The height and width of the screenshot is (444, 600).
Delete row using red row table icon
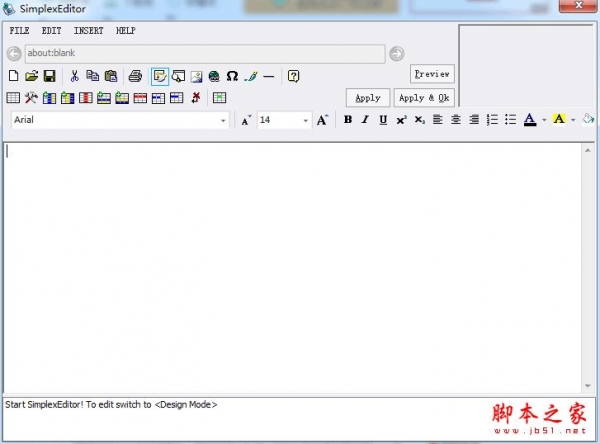(x=140, y=98)
